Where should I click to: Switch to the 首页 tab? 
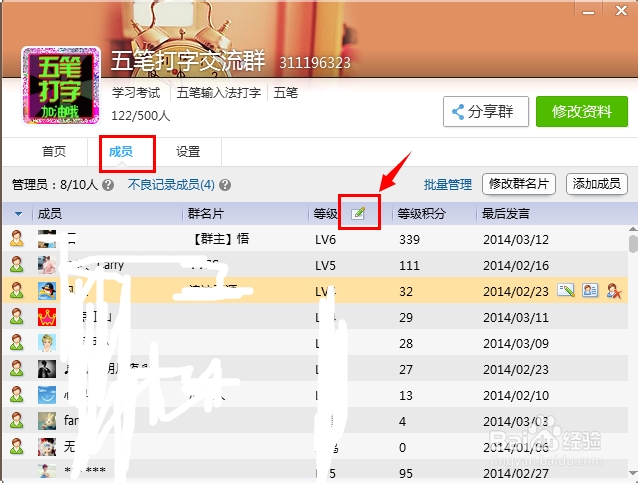[54, 151]
